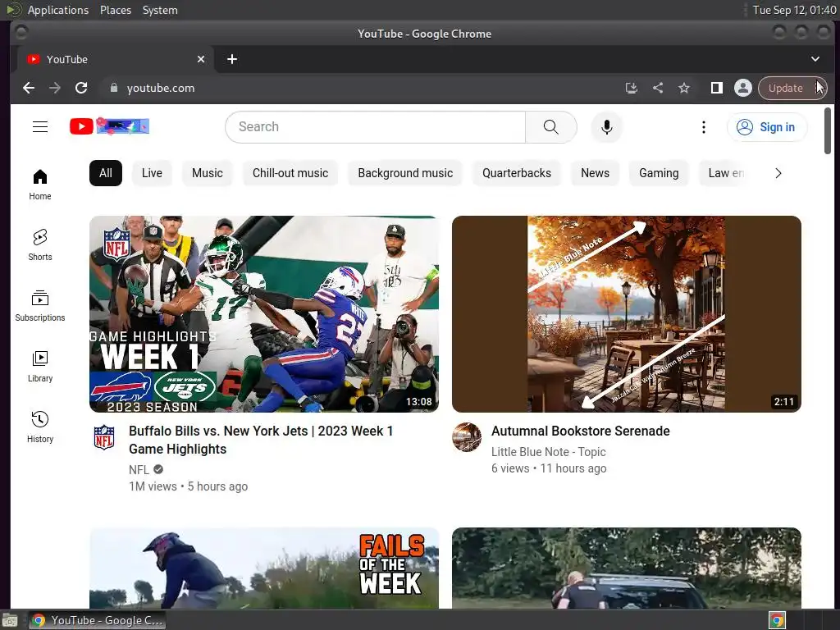
Task: Click the page vertical scrollbar
Action: pyautogui.click(x=828, y=130)
